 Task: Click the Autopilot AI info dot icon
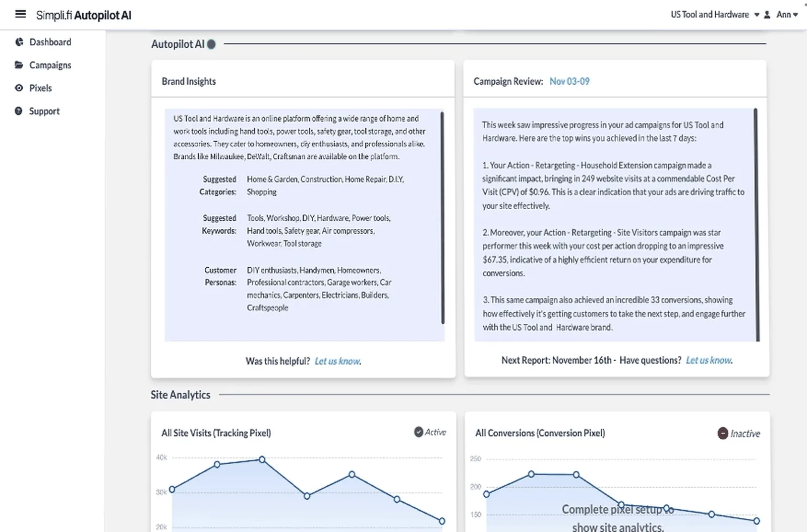tap(211, 44)
